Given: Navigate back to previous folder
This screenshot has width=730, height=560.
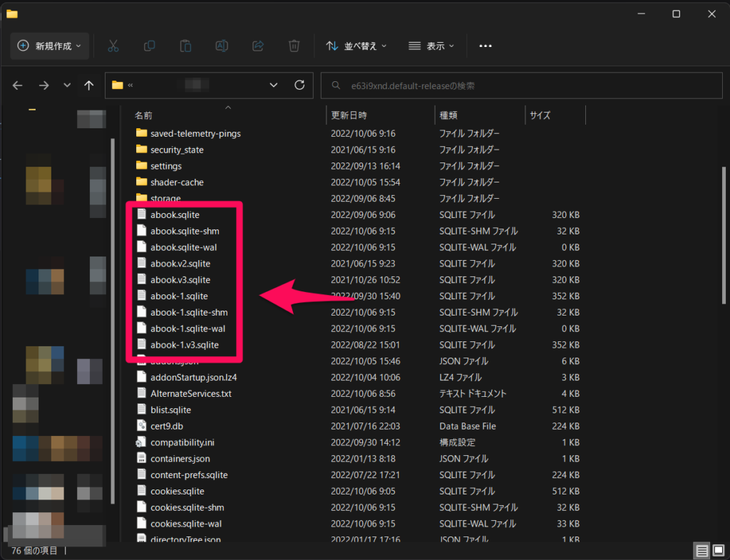Looking at the screenshot, I should 18,85.
